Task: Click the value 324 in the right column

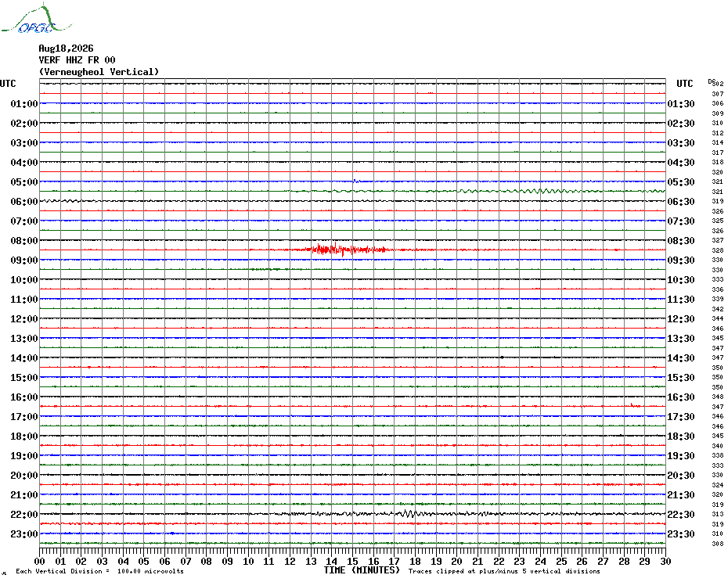Action: click(x=718, y=485)
